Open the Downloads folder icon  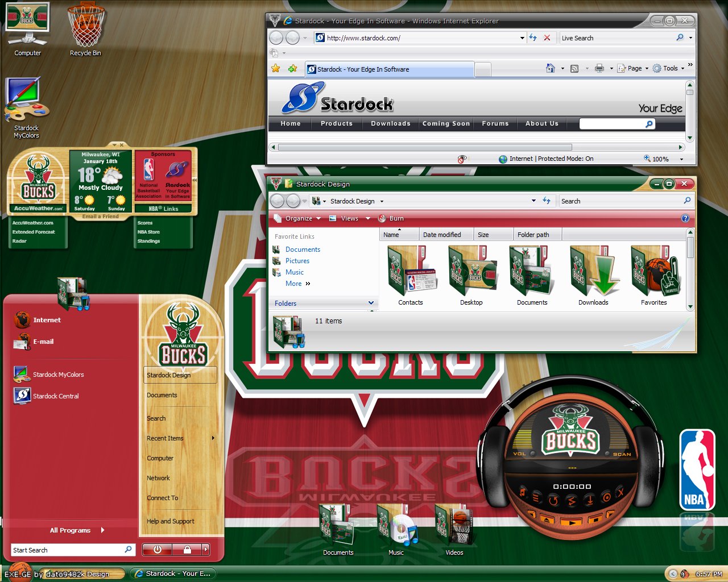click(x=593, y=276)
